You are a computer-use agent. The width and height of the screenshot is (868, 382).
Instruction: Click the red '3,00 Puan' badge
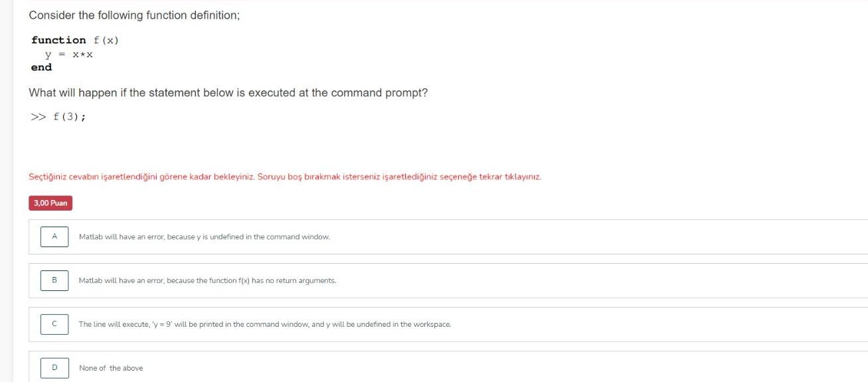tap(50, 203)
